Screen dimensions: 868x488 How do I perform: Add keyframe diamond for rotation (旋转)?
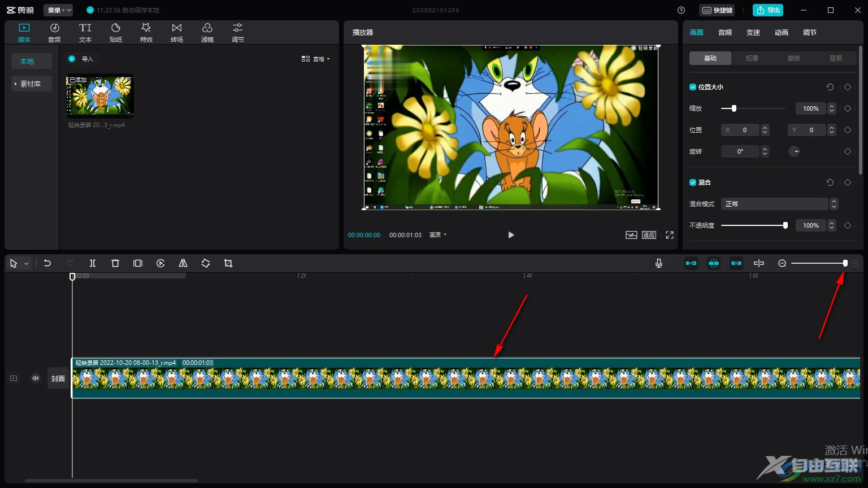[848, 151]
